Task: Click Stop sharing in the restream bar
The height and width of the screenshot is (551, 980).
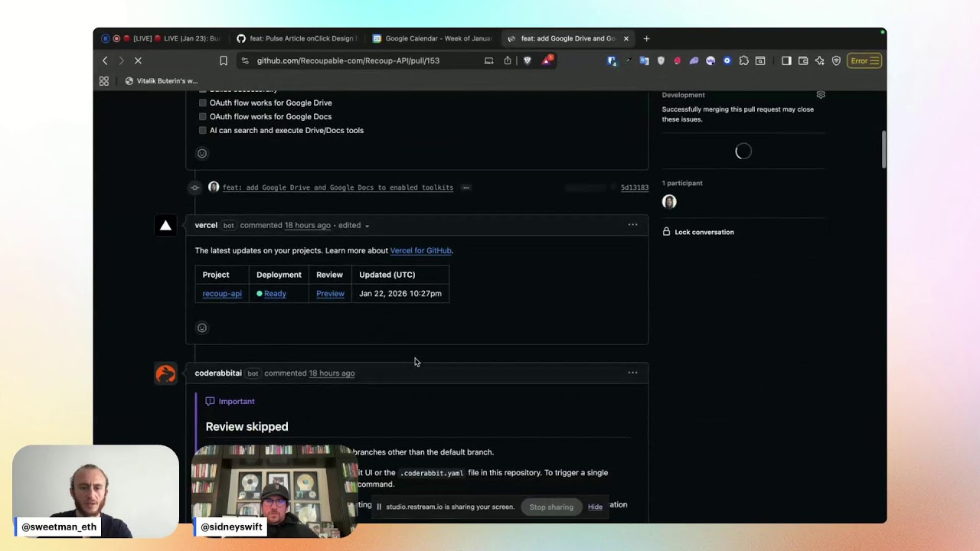Action: 551,507
